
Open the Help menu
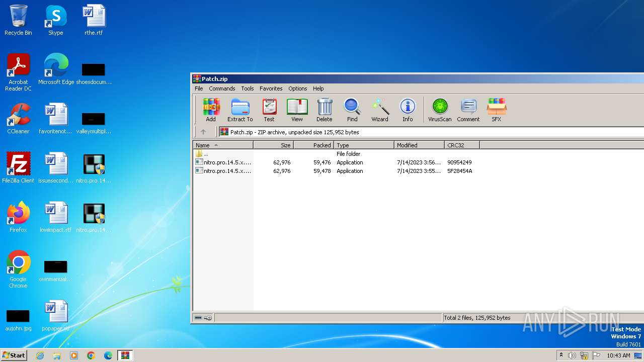pyautogui.click(x=318, y=88)
